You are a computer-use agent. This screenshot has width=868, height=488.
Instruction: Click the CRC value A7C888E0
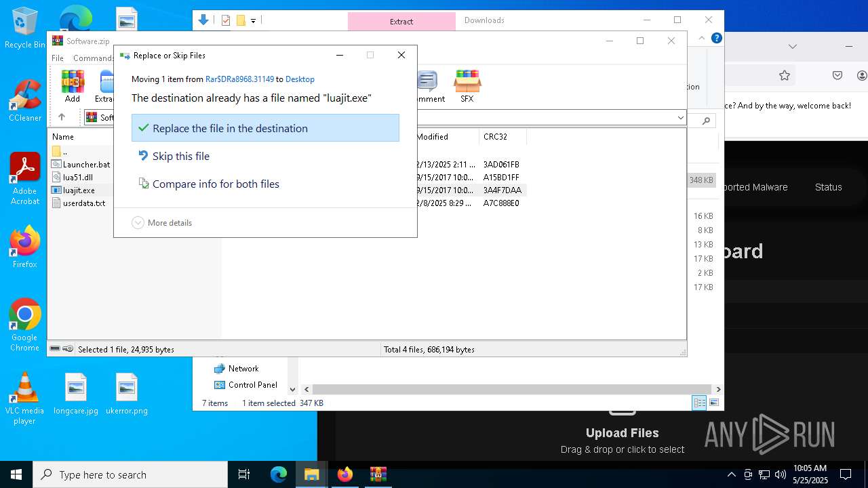click(501, 203)
